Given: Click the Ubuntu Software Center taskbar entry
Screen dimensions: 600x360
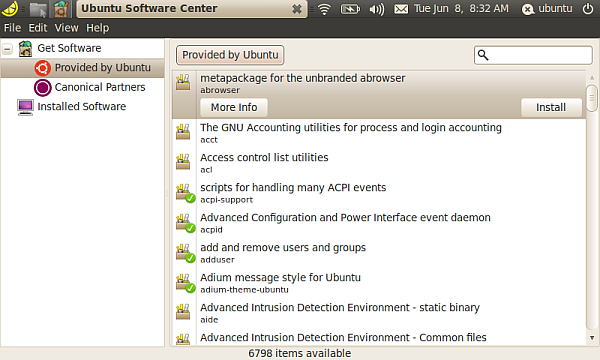Looking at the screenshot, I should pyautogui.click(x=192, y=9).
